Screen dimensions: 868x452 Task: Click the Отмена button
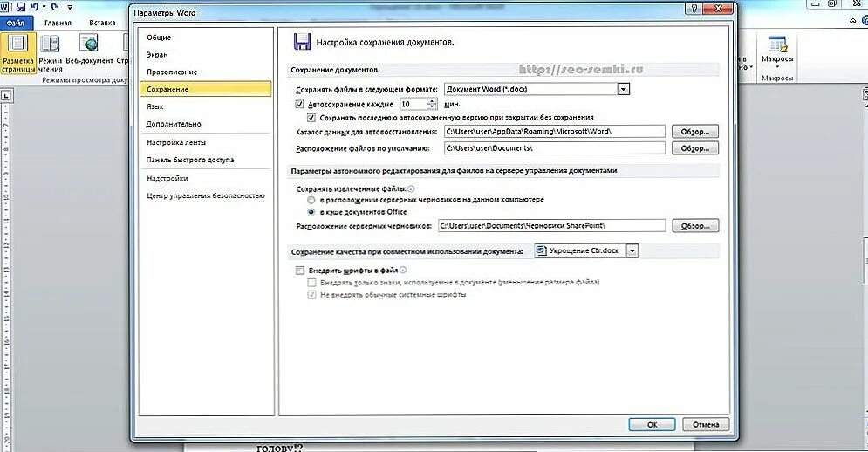tap(706, 424)
